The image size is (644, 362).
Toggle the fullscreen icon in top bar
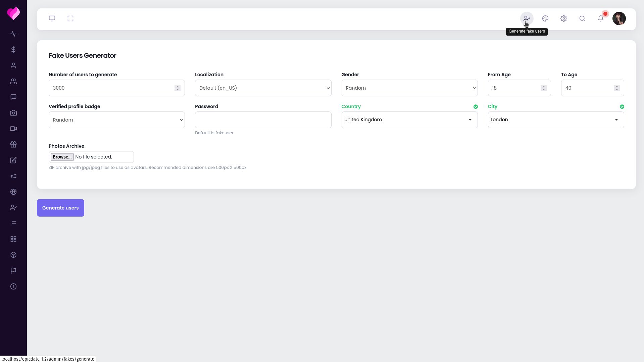pos(70,18)
